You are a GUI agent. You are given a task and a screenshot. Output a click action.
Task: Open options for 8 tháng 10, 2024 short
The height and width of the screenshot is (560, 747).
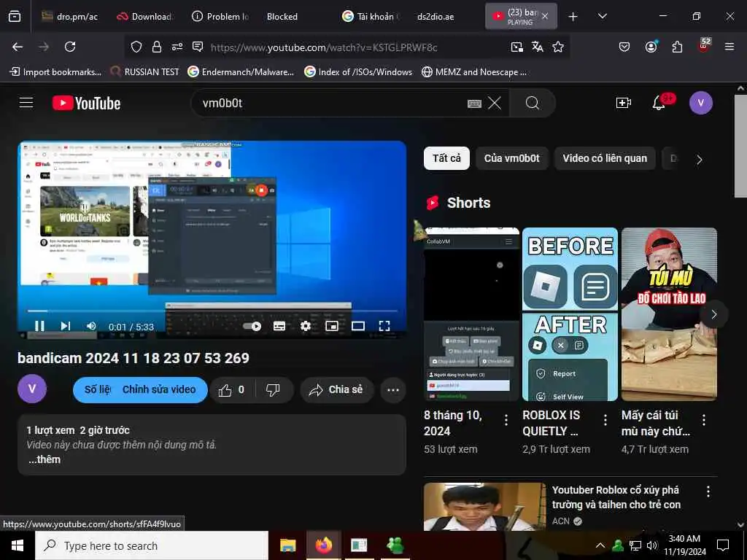coord(506,420)
